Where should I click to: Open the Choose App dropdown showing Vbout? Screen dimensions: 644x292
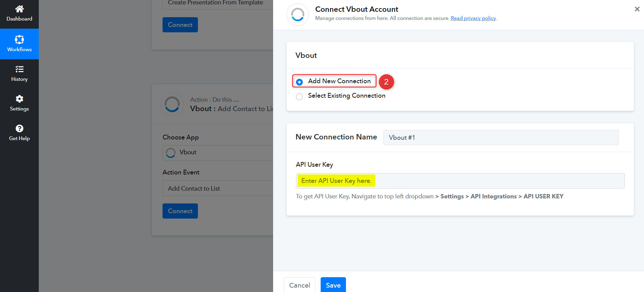point(217,153)
